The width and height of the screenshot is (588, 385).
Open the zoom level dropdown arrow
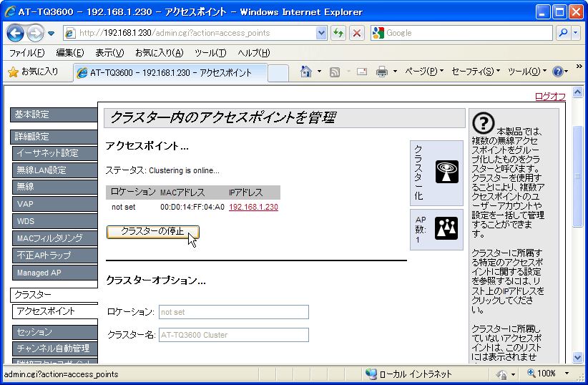(567, 374)
